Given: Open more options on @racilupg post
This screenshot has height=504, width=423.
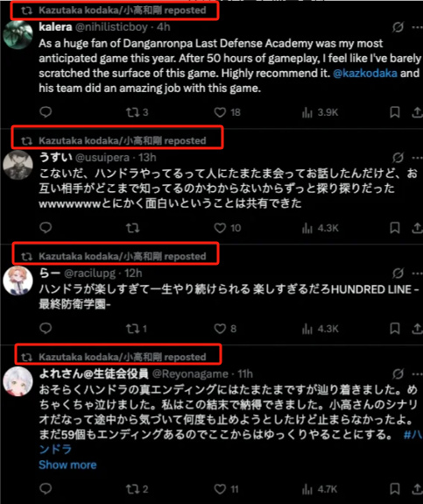Looking at the screenshot, I should (x=417, y=273).
